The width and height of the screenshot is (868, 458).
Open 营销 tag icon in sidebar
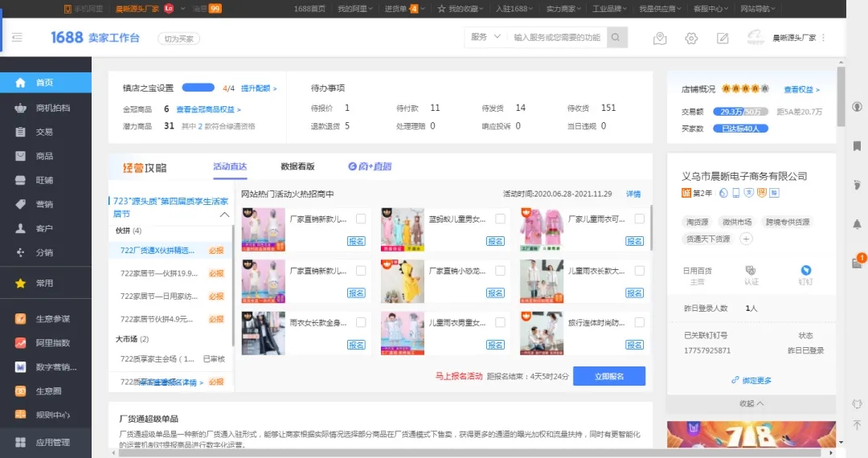pyautogui.click(x=20, y=204)
